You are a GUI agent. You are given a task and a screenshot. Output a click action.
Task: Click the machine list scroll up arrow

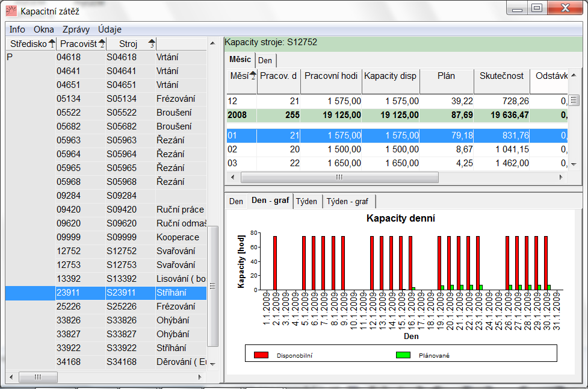pyautogui.click(x=212, y=43)
